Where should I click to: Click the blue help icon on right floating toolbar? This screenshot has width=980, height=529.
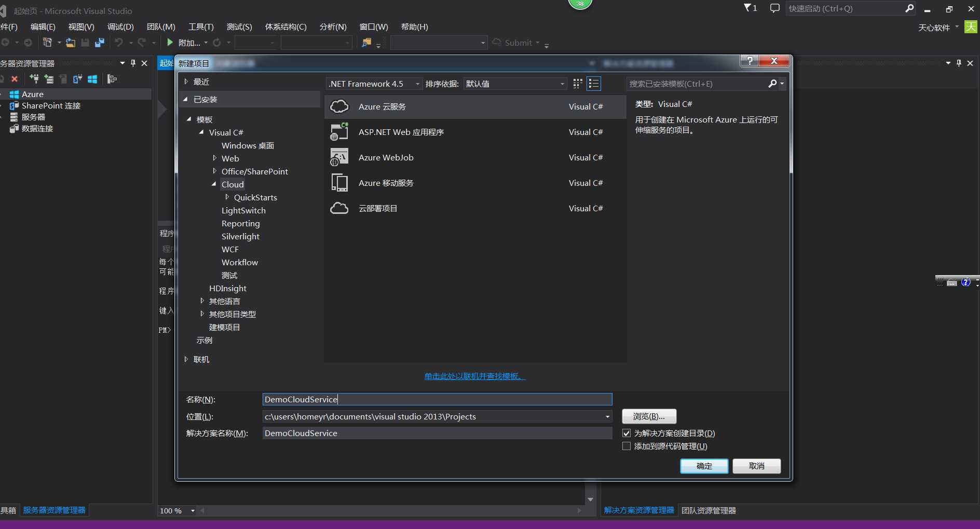[x=965, y=282]
